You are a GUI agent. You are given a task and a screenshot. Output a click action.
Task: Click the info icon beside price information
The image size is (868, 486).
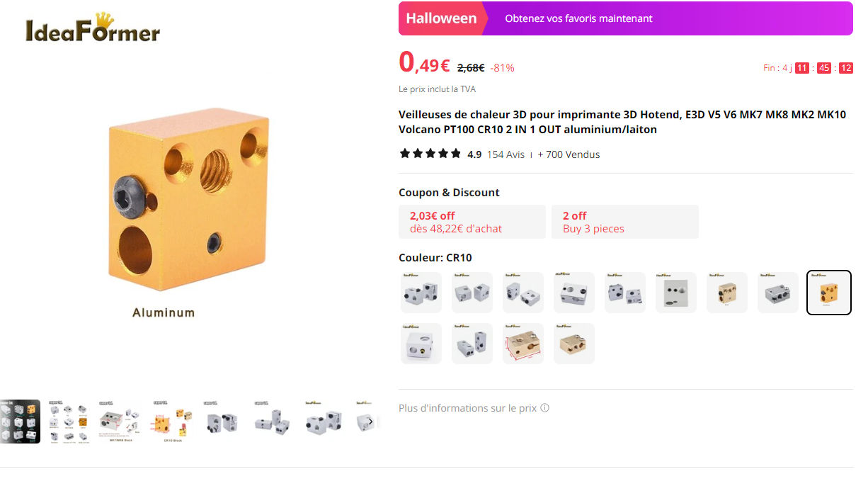(x=544, y=408)
